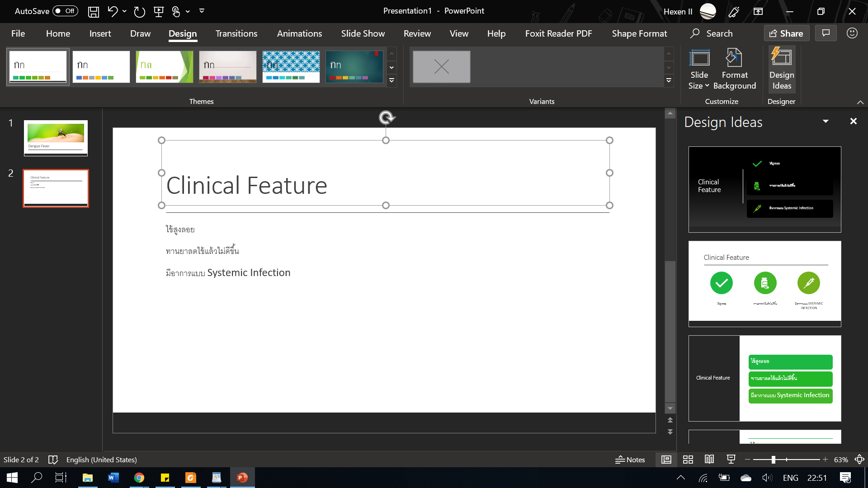Image resolution: width=868 pixels, height=488 pixels.
Task: Open Design Ideas pane options arrow
Action: point(826,121)
